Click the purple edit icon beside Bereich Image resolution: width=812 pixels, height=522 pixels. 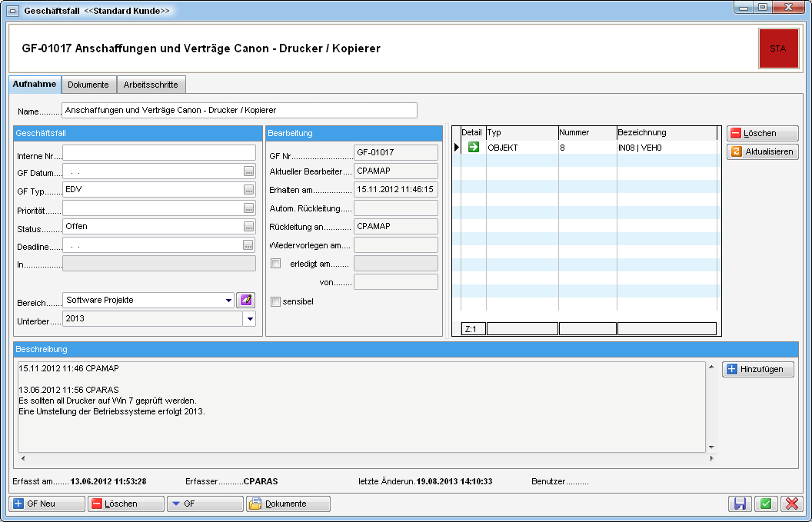pos(245,300)
